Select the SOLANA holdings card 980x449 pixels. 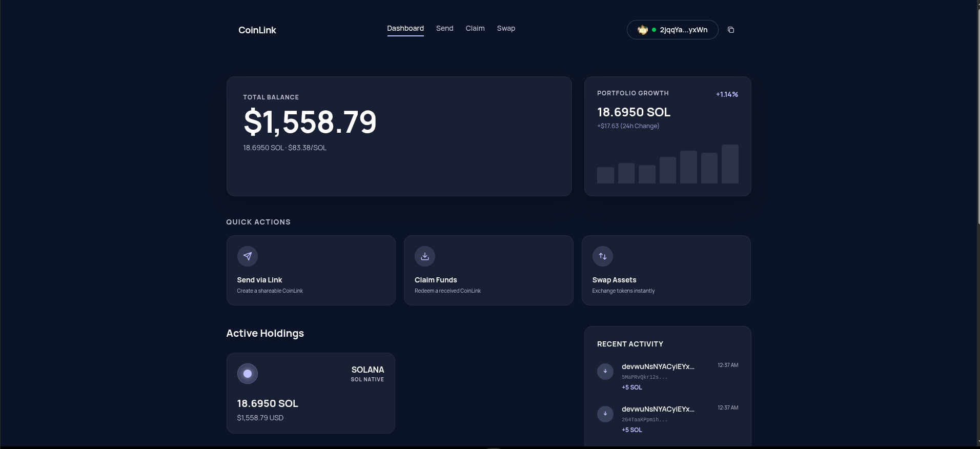[x=311, y=393]
